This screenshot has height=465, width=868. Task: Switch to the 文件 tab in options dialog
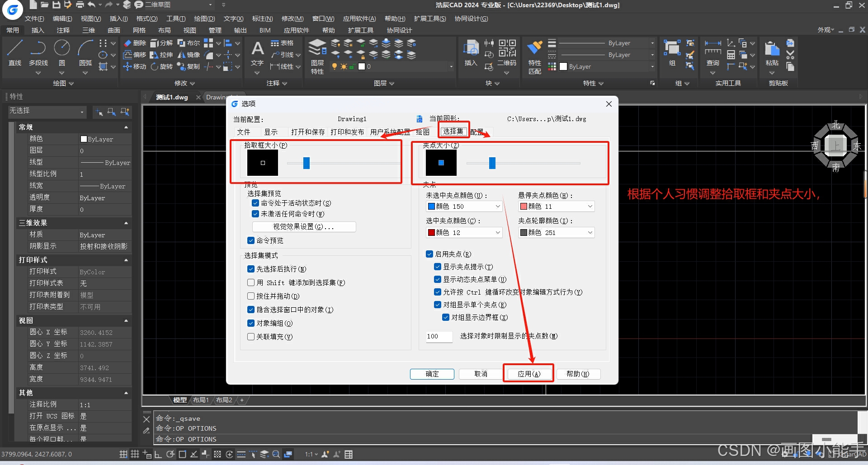point(244,132)
